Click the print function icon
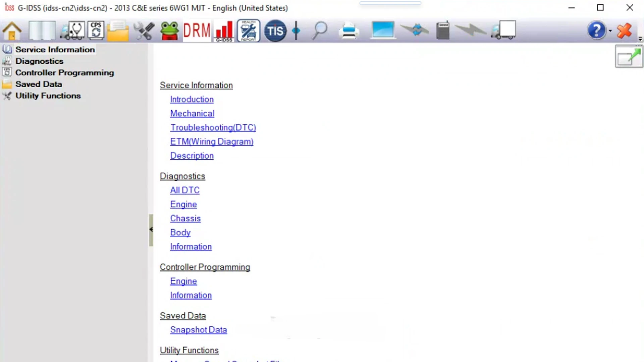The width and height of the screenshot is (644, 362). [350, 30]
